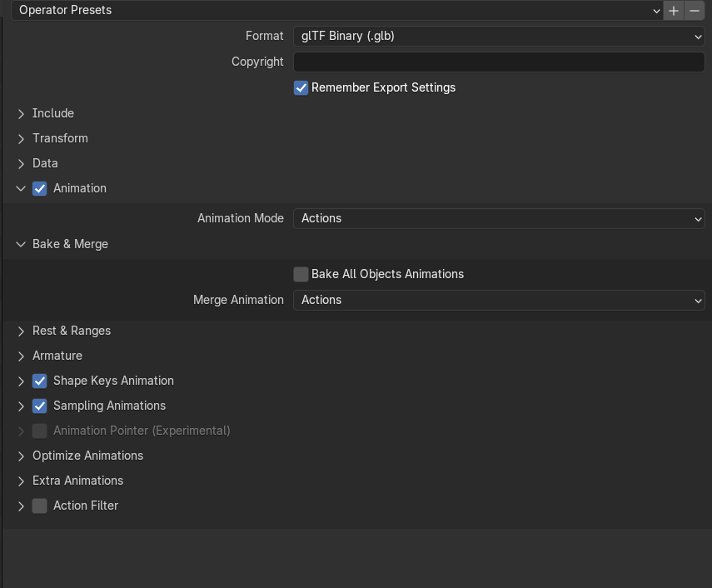This screenshot has height=588, width=712.
Task: Collapse the Bake & Merge panel
Action: (21, 244)
